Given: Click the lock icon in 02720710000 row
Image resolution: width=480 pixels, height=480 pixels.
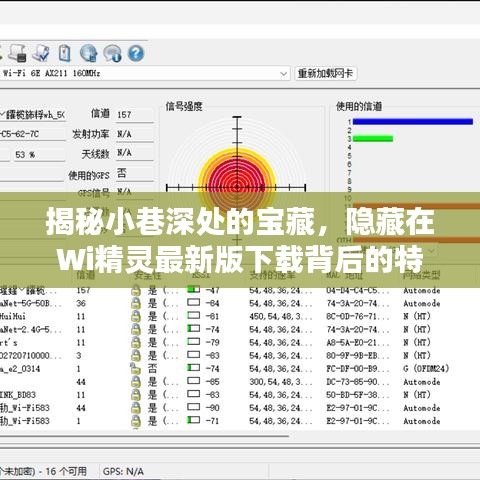Looking at the screenshot, I should point(135,355).
